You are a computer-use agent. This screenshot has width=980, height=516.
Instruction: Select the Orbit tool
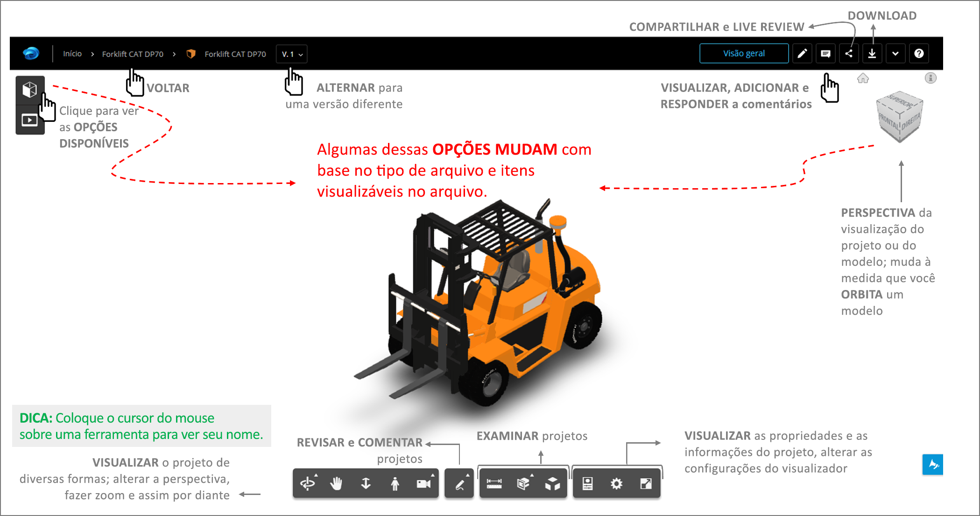[x=308, y=484]
